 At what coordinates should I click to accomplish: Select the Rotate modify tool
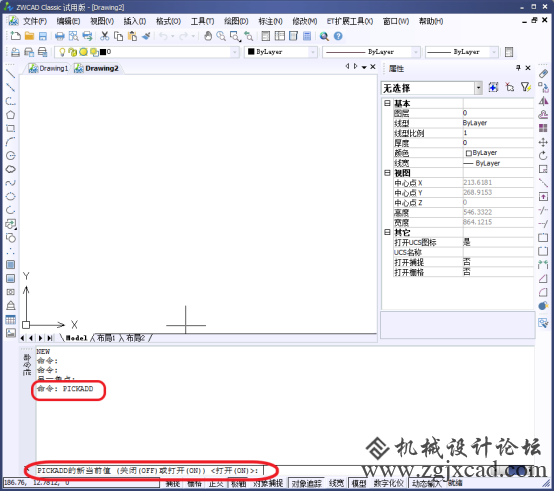tap(543, 155)
